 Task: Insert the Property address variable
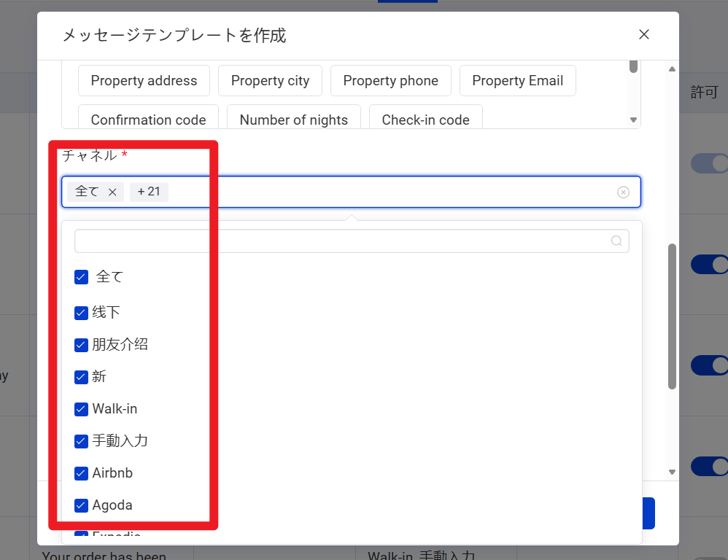coord(144,81)
